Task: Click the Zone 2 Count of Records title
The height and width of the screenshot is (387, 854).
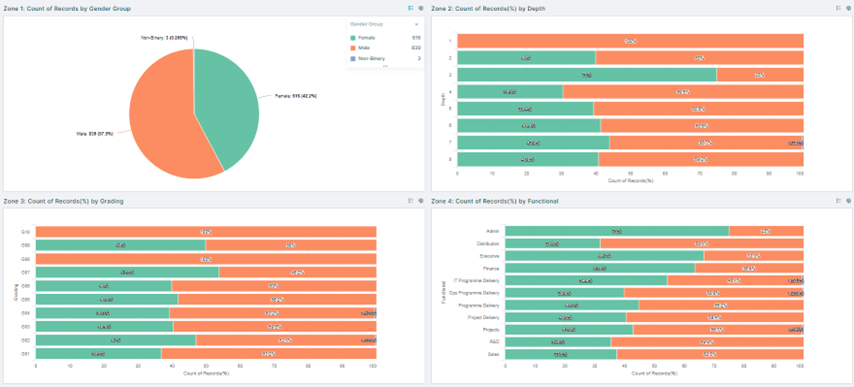Action: (489, 9)
